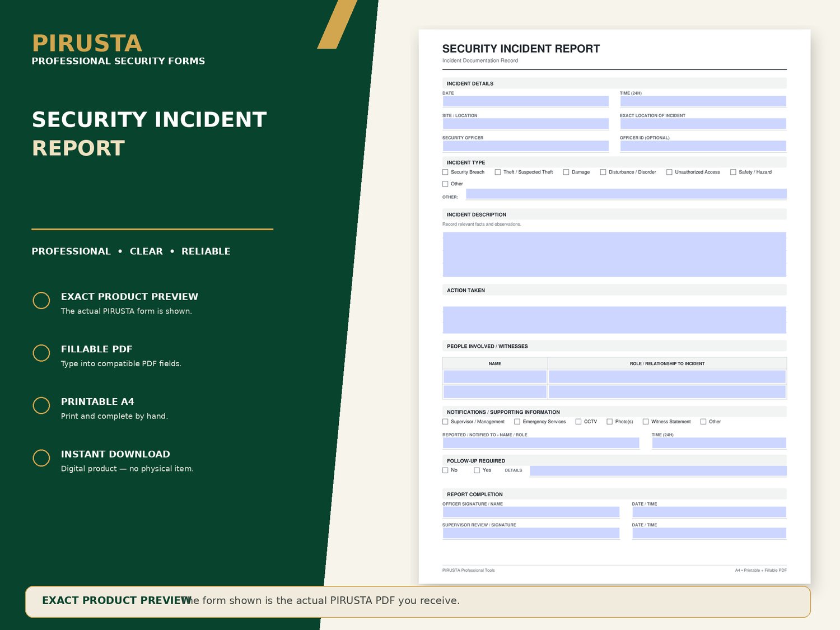
Task: Check the Security Breach checkbox
Action: pyautogui.click(x=445, y=172)
